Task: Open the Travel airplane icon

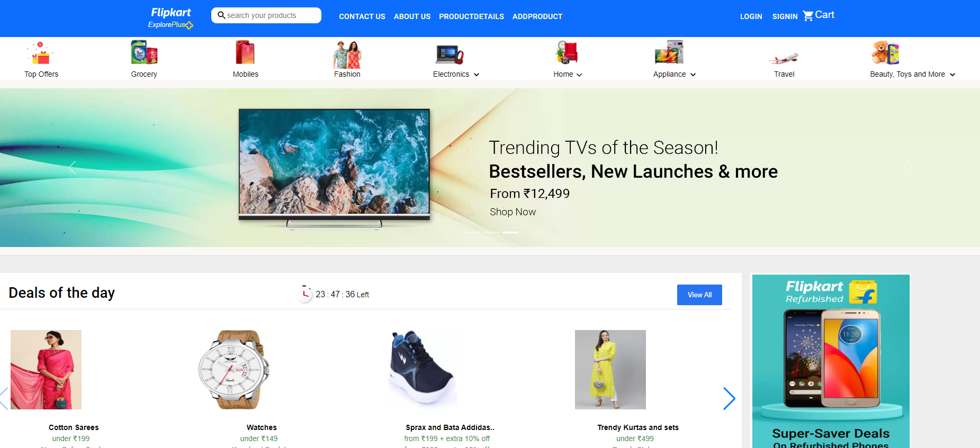Action: 784,58
